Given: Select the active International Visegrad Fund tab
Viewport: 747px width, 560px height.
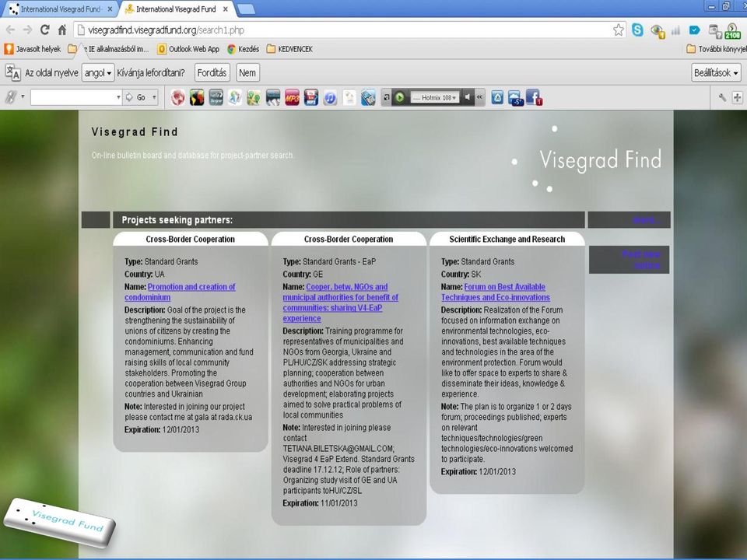Looking at the screenshot, I should pos(175,9).
